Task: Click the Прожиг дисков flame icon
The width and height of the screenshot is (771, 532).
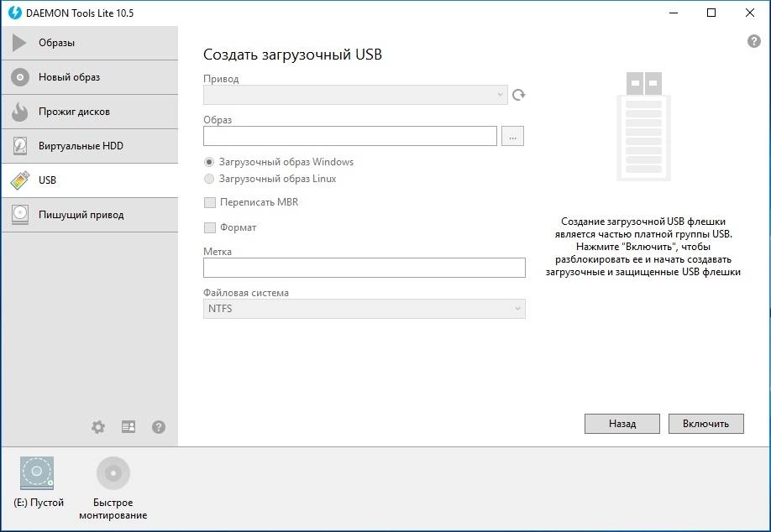Action: pos(19,112)
